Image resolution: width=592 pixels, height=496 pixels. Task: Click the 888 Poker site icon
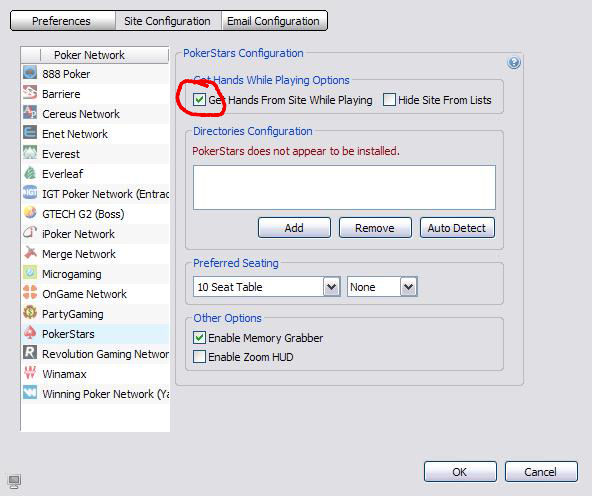click(x=30, y=73)
